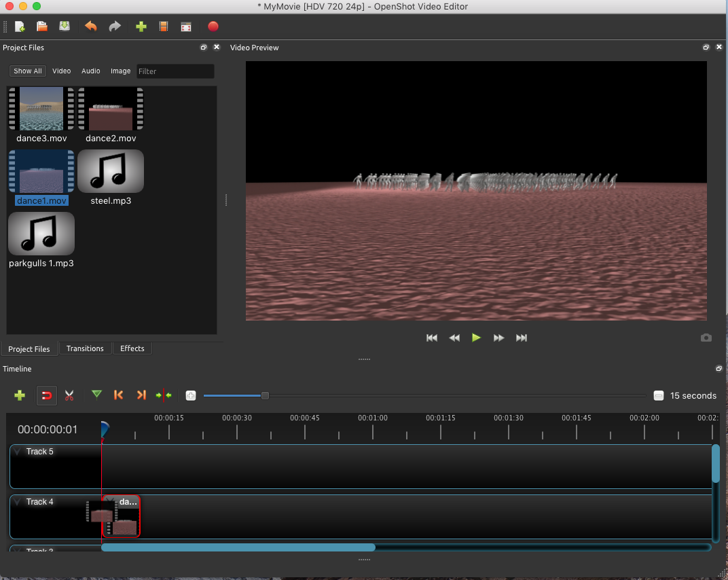Click the 00:01:45 ruler label
Image resolution: width=728 pixels, height=580 pixels.
pyautogui.click(x=576, y=418)
